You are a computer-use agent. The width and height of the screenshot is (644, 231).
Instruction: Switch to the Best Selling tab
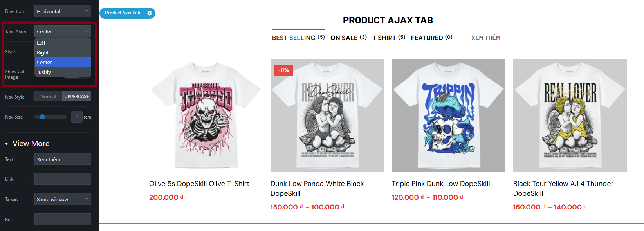(x=298, y=38)
